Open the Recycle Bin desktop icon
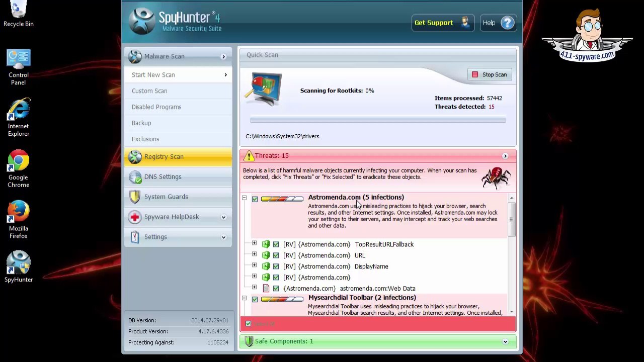The height and width of the screenshot is (362, 644). pyautogui.click(x=19, y=14)
